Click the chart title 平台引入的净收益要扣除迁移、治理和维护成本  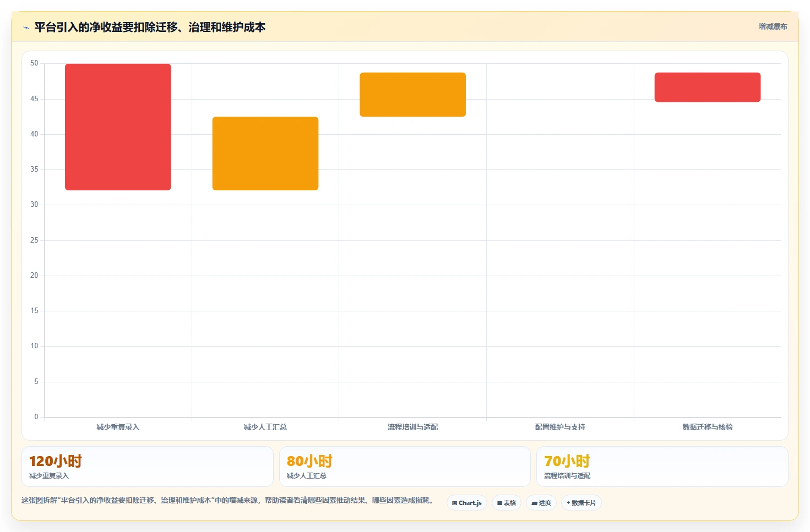pos(150,27)
